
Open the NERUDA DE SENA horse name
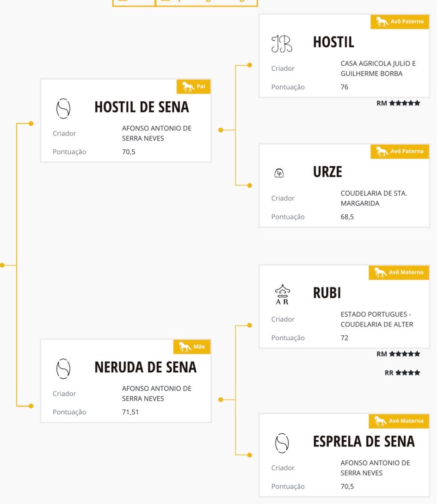[145, 367]
